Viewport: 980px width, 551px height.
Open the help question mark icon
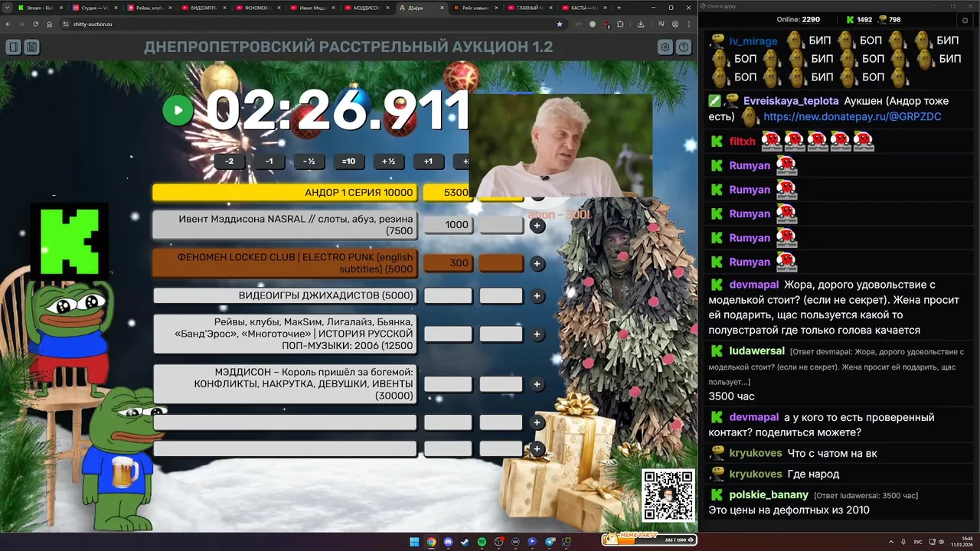[x=684, y=47]
